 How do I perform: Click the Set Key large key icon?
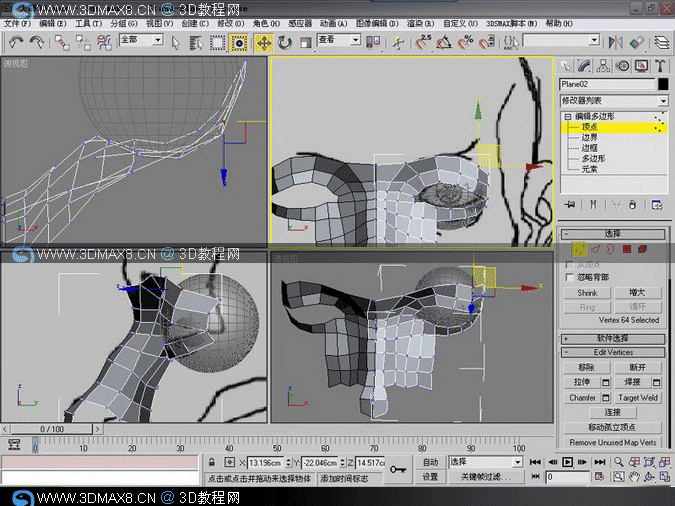pos(398,469)
